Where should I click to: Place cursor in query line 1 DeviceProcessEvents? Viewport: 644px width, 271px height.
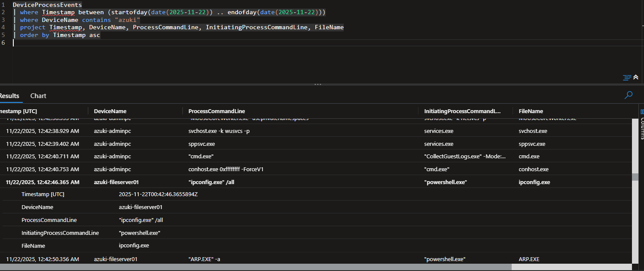tap(47, 5)
